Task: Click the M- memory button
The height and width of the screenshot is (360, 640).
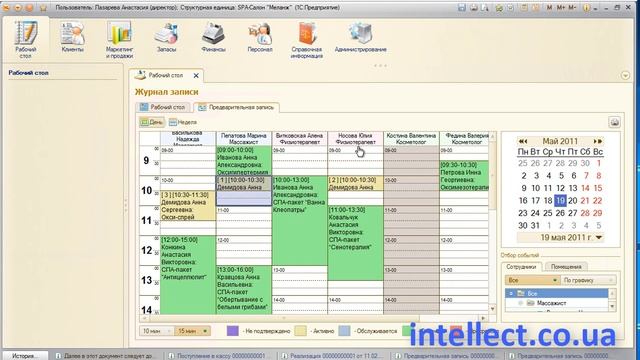Action: tap(572, 7)
